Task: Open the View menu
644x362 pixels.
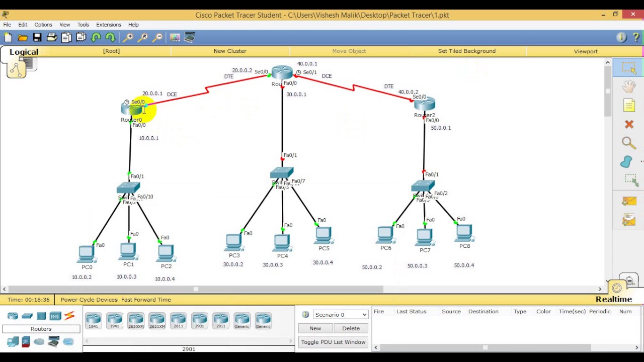Action: point(65,24)
